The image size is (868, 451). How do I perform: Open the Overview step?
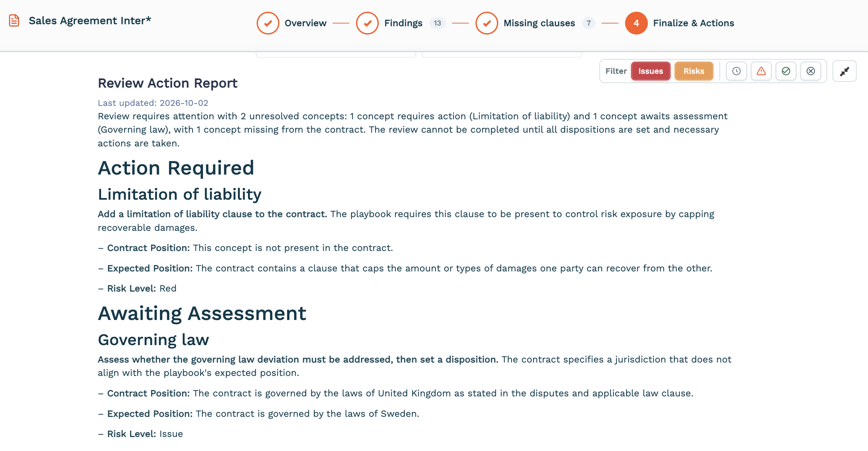click(306, 23)
